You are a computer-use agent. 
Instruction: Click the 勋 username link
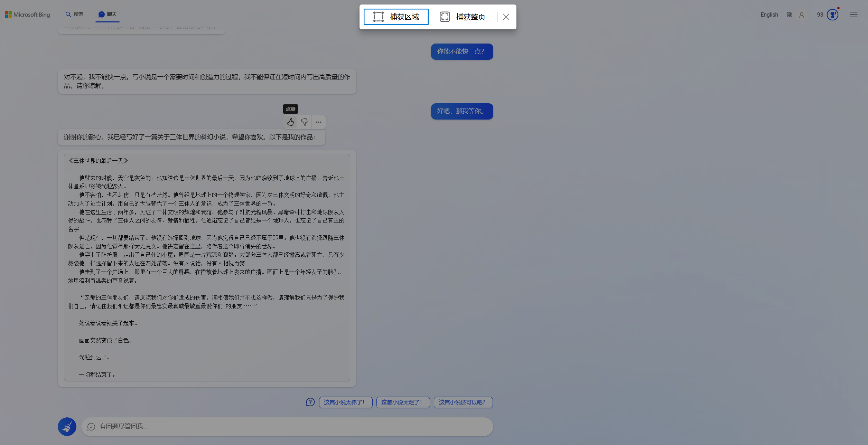click(789, 15)
